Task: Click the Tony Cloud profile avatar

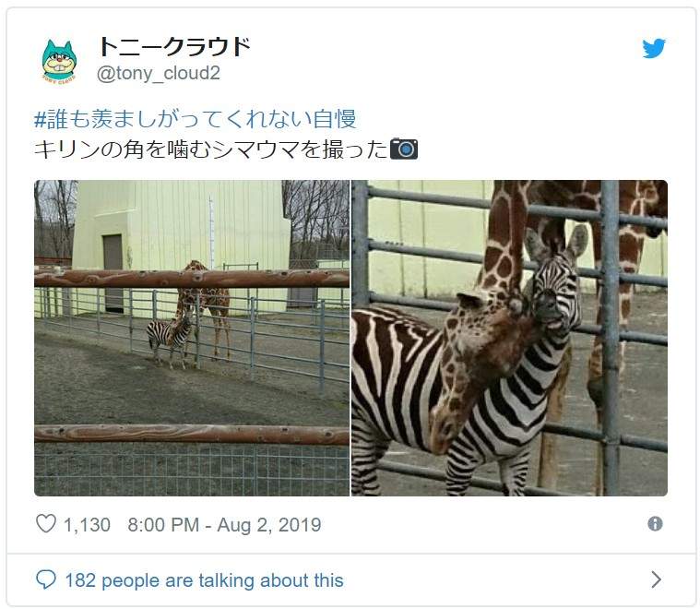Action: click(59, 61)
